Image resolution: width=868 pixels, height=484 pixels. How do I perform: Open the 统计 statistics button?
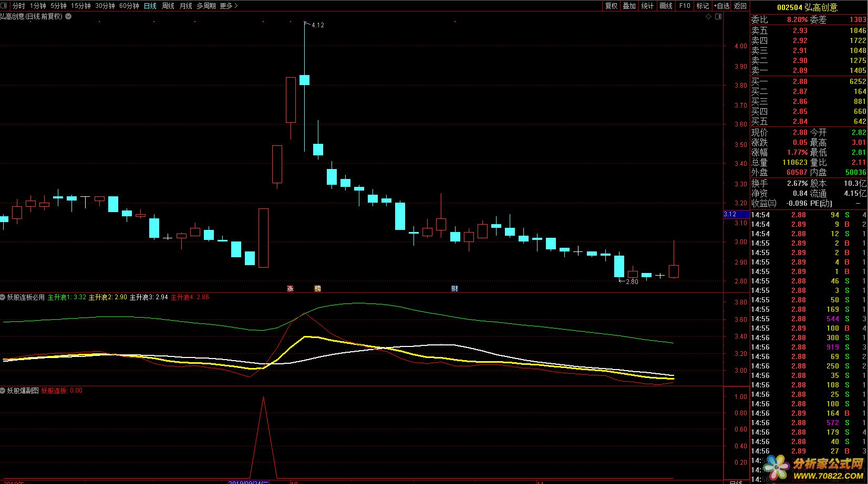click(647, 6)
